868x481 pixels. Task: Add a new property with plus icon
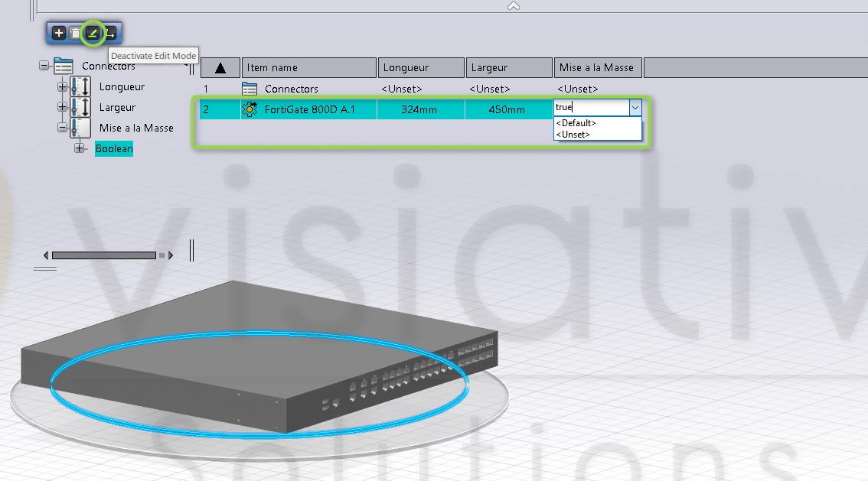[59, 33]
